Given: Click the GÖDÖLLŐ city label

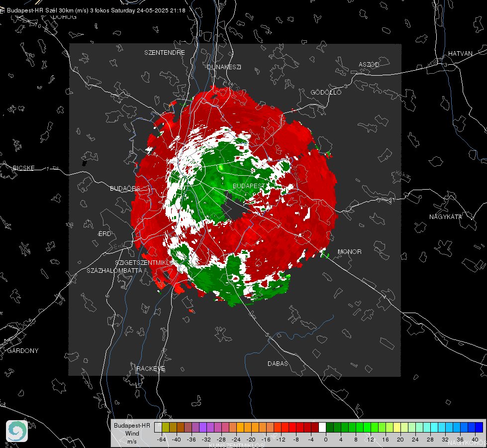Looking at the screenshot, I should pos(326,92).
